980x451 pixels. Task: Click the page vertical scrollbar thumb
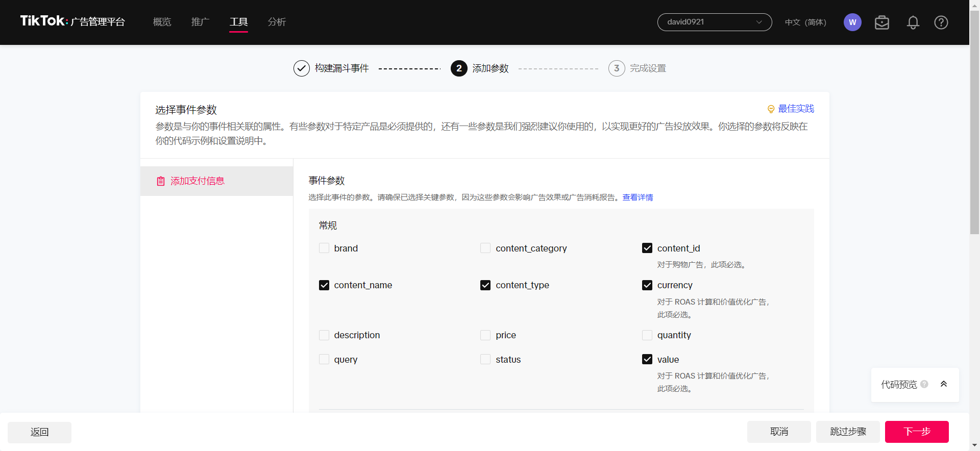[x=974, y=122]
